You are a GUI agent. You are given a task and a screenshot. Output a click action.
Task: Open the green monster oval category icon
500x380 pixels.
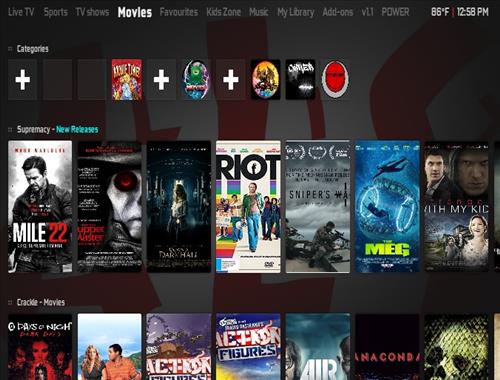pos(196,80)
